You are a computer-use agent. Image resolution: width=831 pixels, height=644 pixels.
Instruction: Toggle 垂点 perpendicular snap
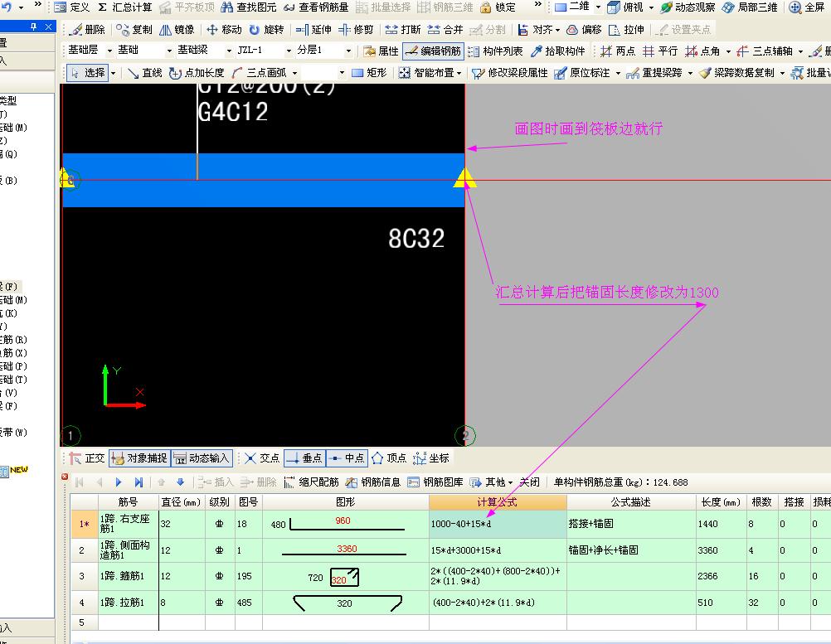click(304, 458)
